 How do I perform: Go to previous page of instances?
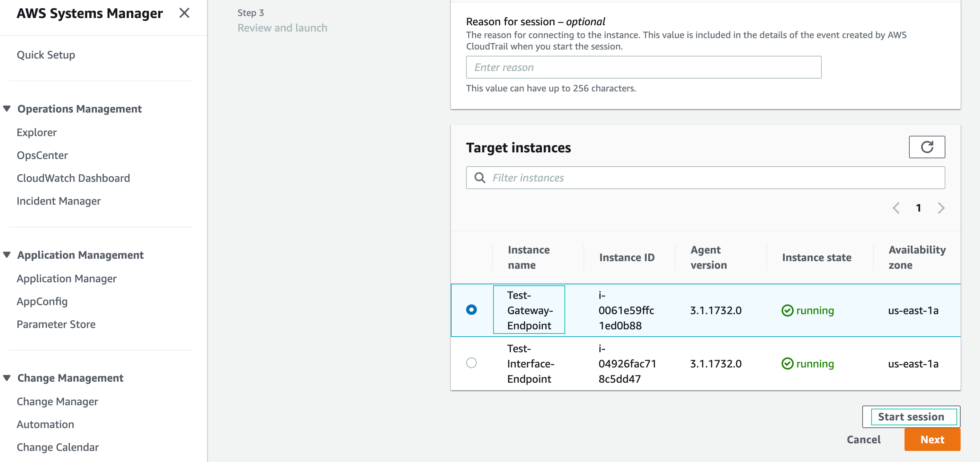point(896,208)
